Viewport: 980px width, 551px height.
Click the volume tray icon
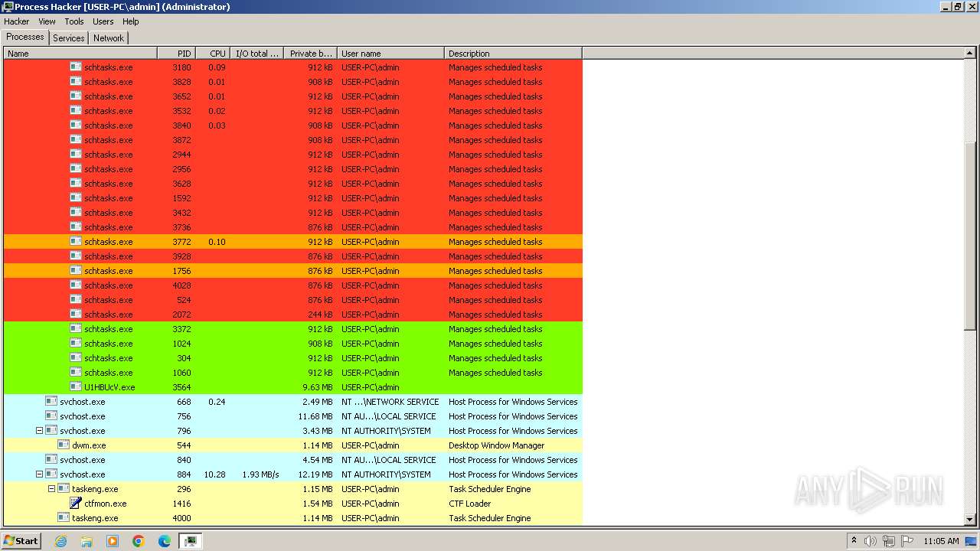871,541
